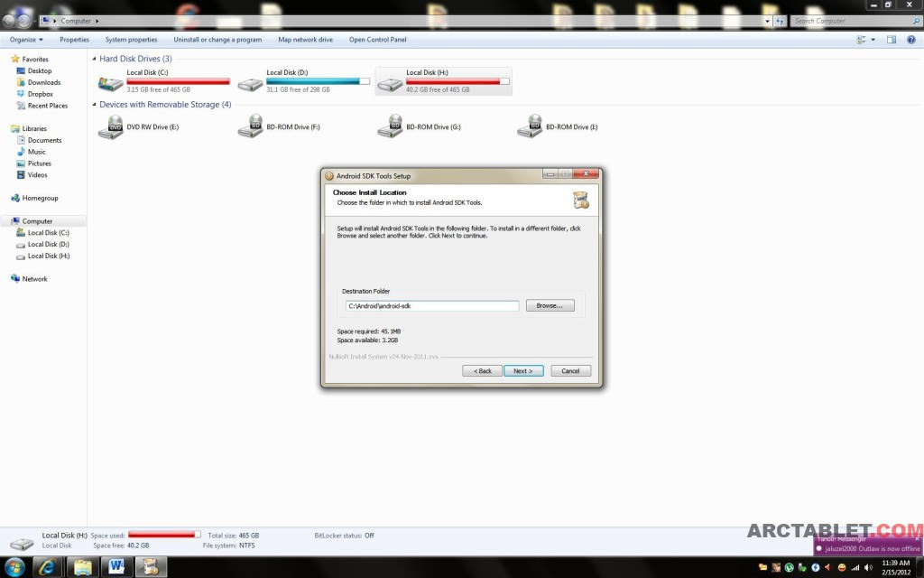Click Open Control Panel
The width and height of the screenshot is (924, 578).
[378, 40]
